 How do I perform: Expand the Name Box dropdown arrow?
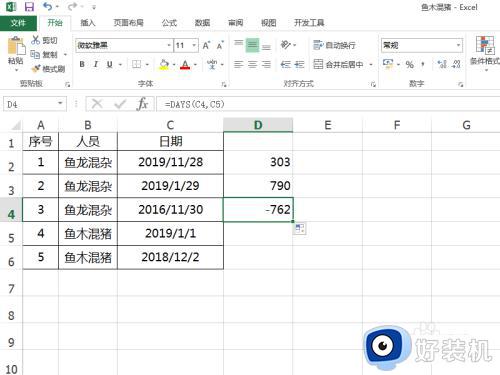[x=60, y=103]
